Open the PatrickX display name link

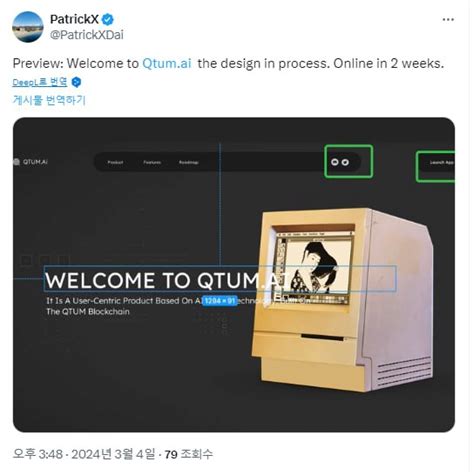pos(74,19)
